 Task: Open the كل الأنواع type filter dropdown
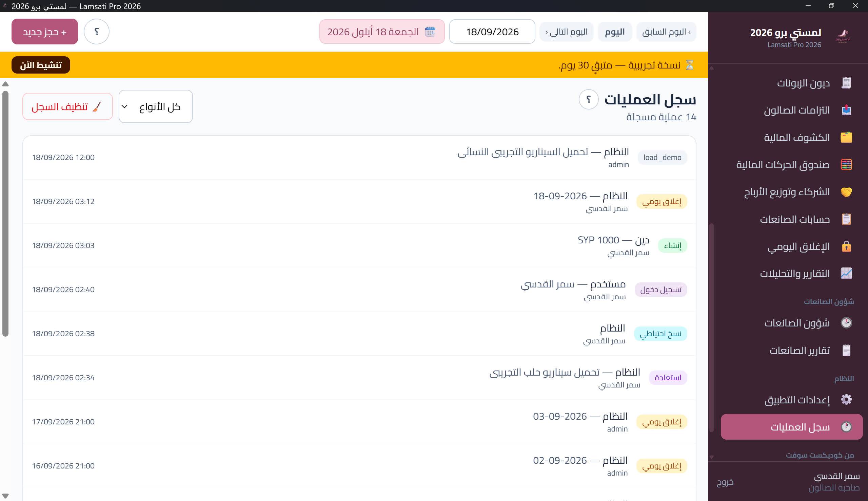(156, 107)
